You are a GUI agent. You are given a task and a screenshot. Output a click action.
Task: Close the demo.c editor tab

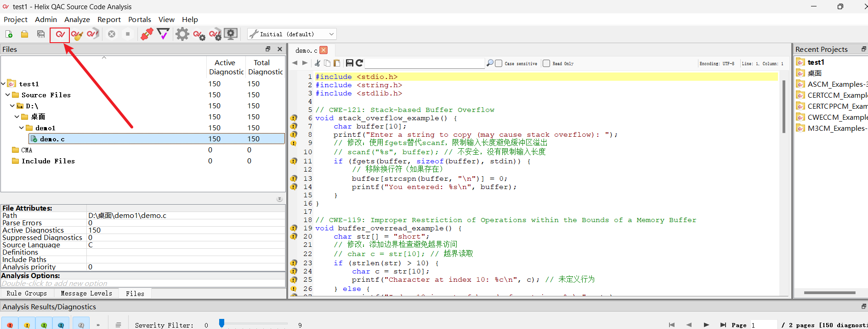[x=323, y=50]
